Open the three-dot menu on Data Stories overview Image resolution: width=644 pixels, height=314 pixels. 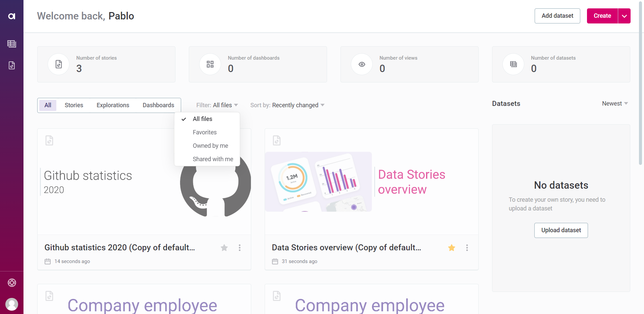coord(467,248)
